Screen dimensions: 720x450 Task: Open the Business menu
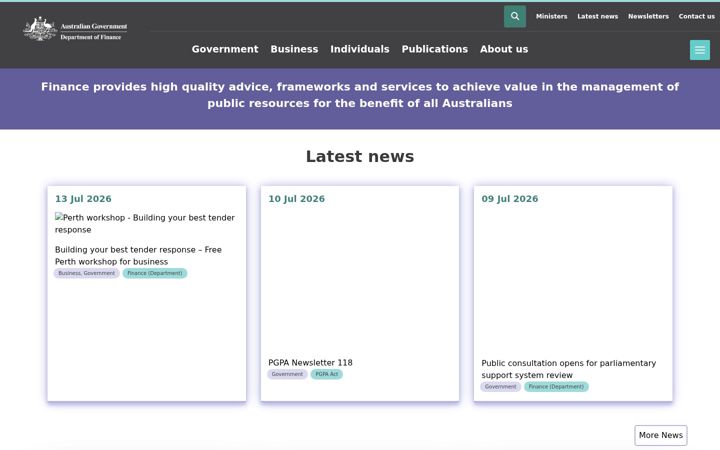click(294, 49)
